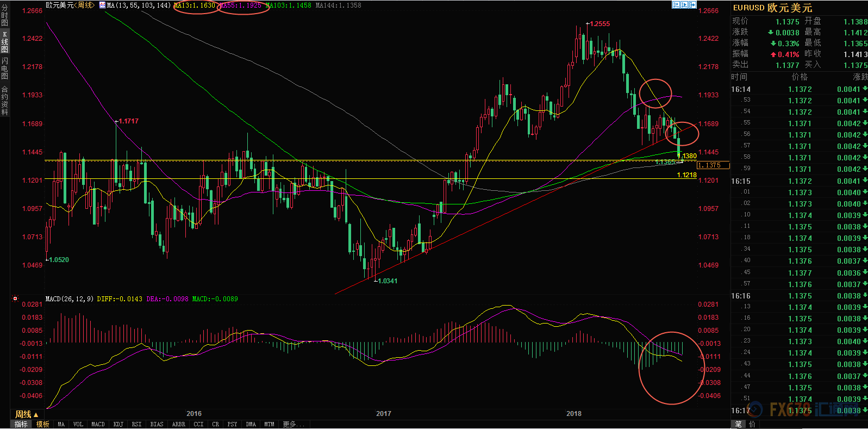Click the boxed 1.1375 price-axis marker
Image resolution: width=868 pixels, height=429 pixels.
point(713,165)
